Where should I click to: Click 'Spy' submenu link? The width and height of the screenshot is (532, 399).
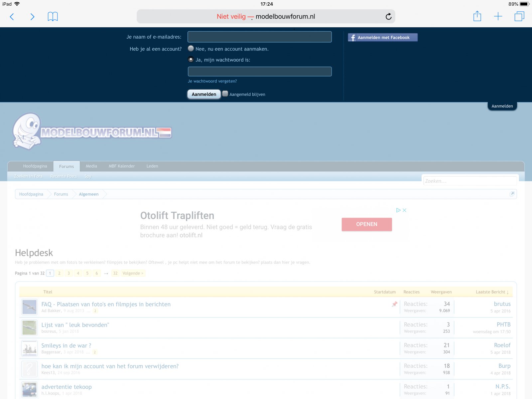click(x=88, y=176)
